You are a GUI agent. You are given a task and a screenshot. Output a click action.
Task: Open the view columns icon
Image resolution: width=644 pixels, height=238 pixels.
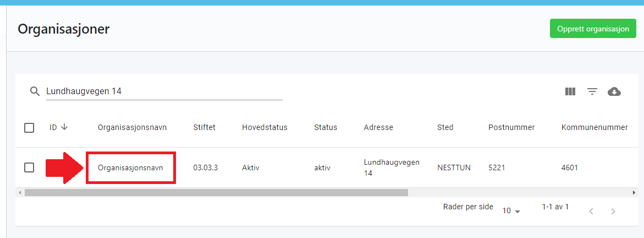[570, 91]
